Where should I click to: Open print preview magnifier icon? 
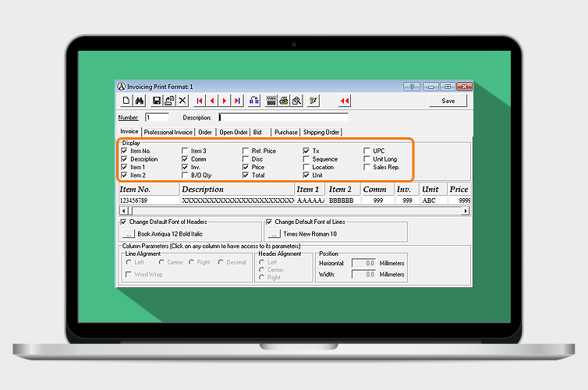pyautogui.click(x=296, y=101)
